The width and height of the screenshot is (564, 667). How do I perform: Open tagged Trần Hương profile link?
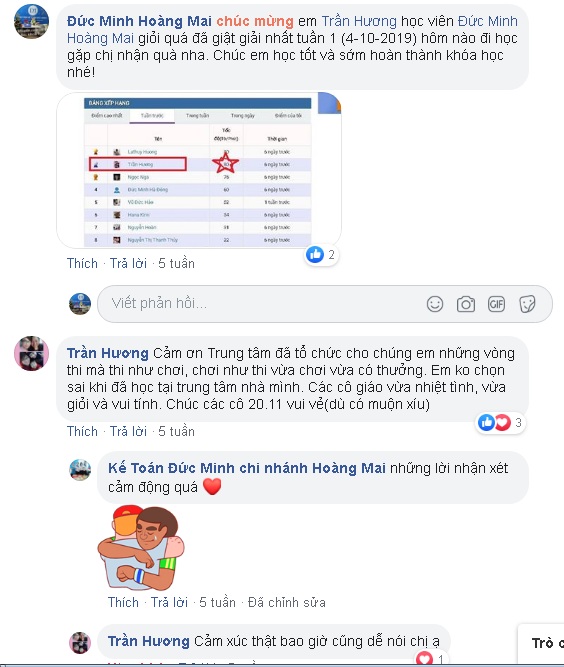359,21
